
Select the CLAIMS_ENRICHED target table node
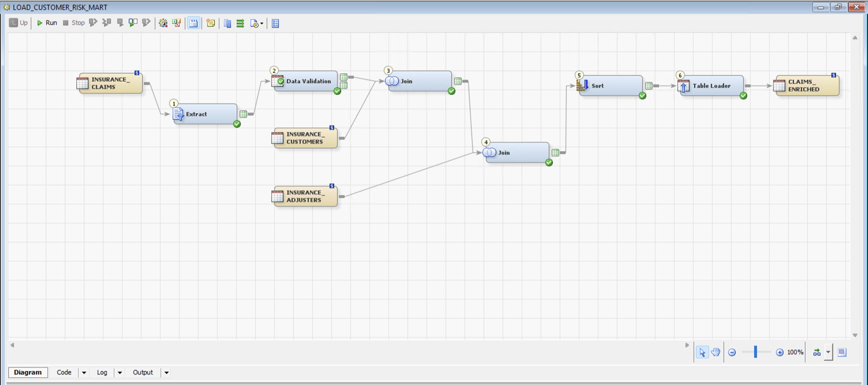coord(807,86)
